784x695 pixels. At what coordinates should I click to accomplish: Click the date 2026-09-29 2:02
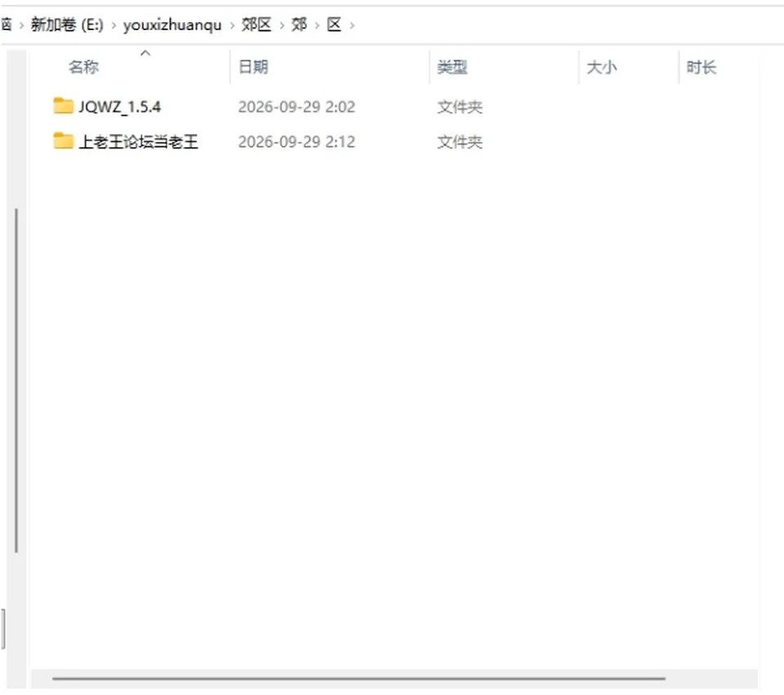point(296,106)
